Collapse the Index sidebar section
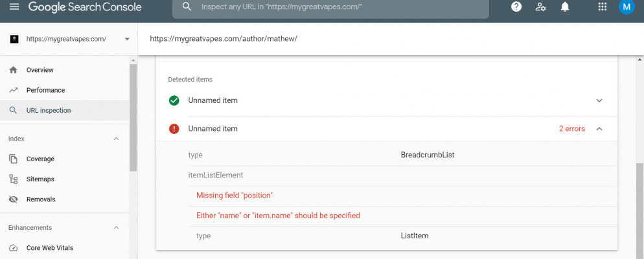 [116, 139]
